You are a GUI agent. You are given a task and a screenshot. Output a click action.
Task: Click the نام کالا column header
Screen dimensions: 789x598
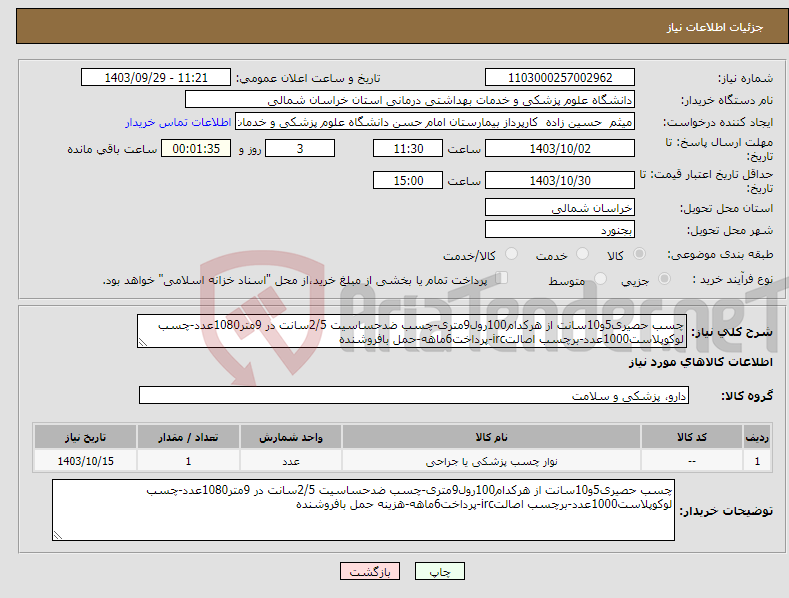[x=491, y=437]
